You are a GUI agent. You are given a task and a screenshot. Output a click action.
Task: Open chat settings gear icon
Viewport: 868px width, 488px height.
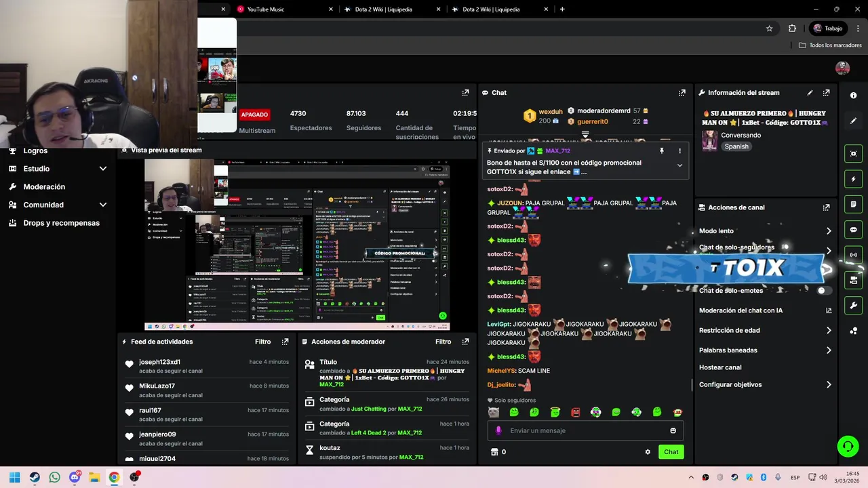point(648,452)
